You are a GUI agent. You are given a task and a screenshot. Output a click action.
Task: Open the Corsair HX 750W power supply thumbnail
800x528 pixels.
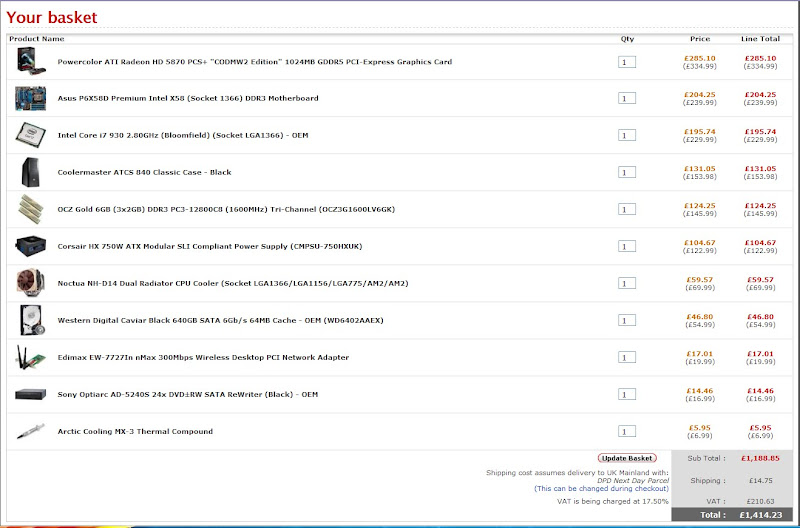click(30, 246)
